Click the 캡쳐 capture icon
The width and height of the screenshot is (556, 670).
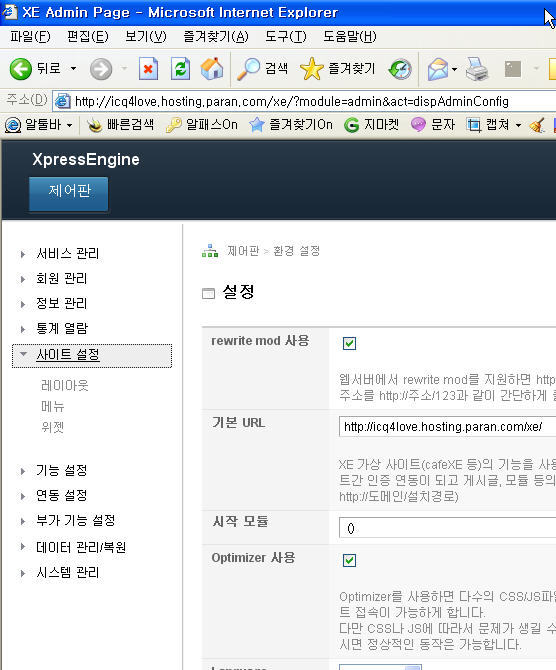coord(474,125)
